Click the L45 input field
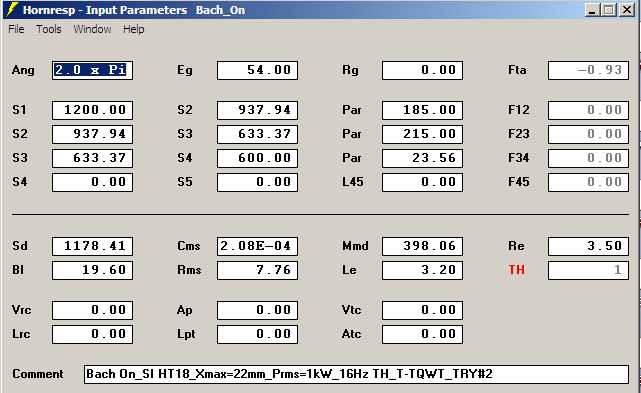The image size is (641, 393). 422,182
